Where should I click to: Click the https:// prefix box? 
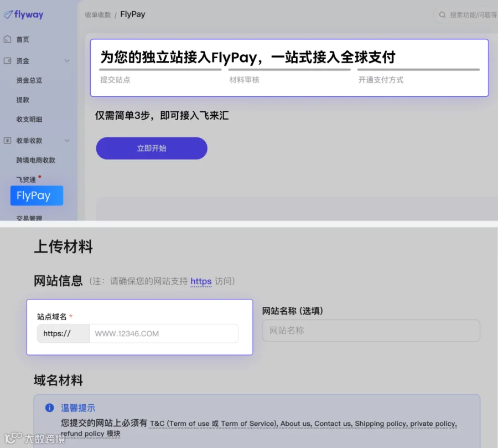coord(63,333)
